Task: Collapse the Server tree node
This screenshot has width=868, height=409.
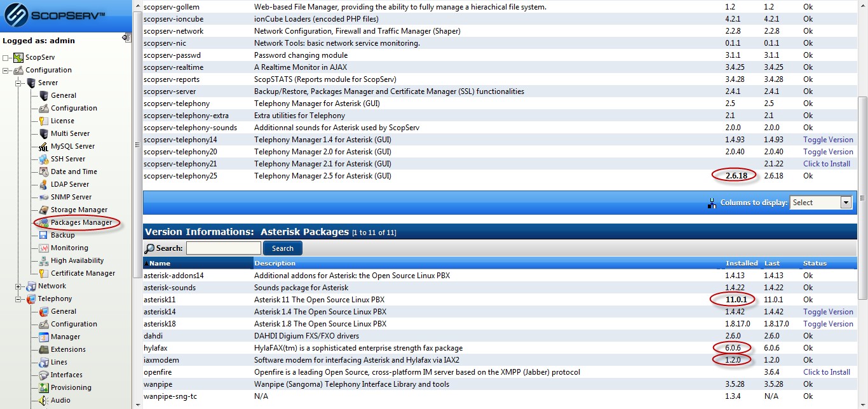Action: coord(18,83)
